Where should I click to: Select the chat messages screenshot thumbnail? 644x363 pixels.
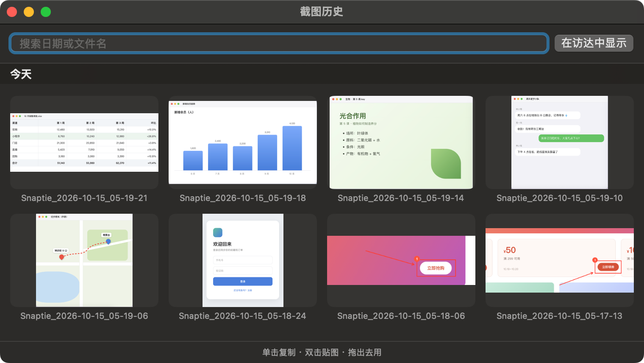(560, 142)
